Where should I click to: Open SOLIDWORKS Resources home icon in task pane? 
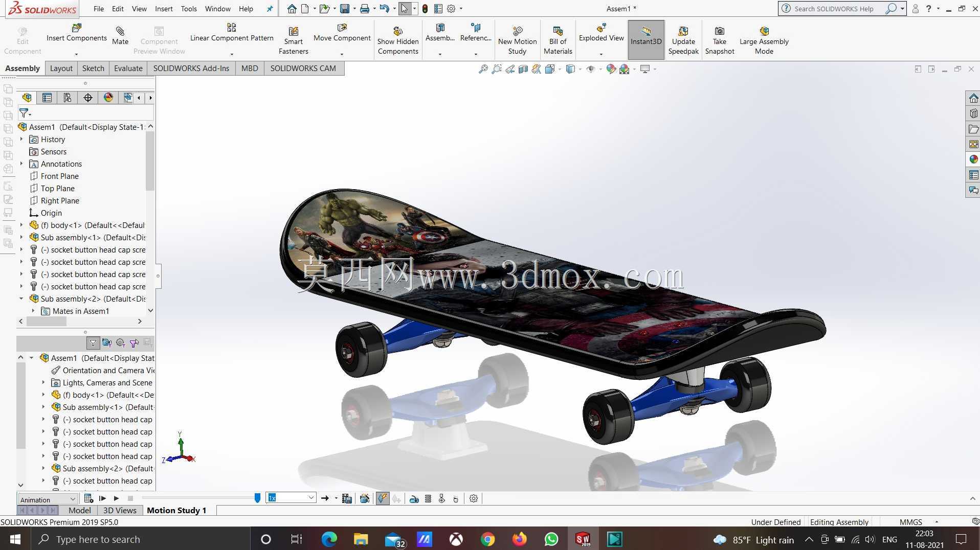pyautogui.click(x=973, y=98)
